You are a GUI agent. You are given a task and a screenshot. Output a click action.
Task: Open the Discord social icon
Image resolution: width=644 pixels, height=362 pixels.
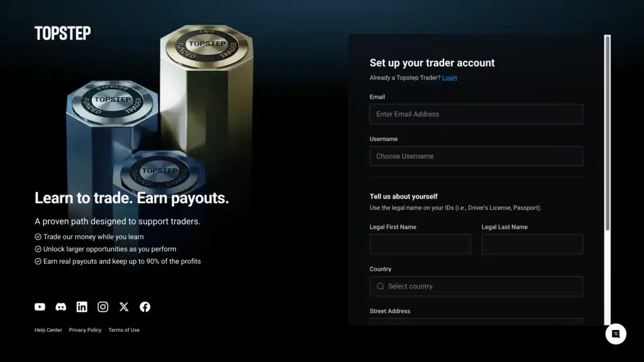pos(61,307)
